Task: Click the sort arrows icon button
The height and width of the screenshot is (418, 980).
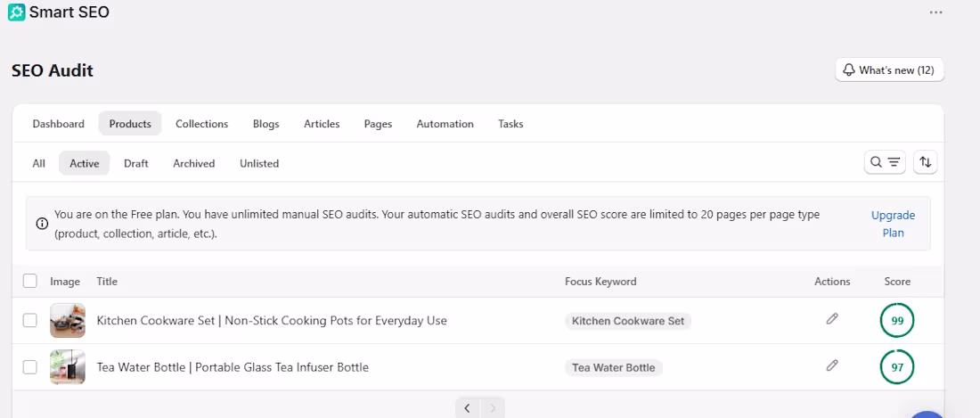Action: pyautogui.click(x=925, y=162)
